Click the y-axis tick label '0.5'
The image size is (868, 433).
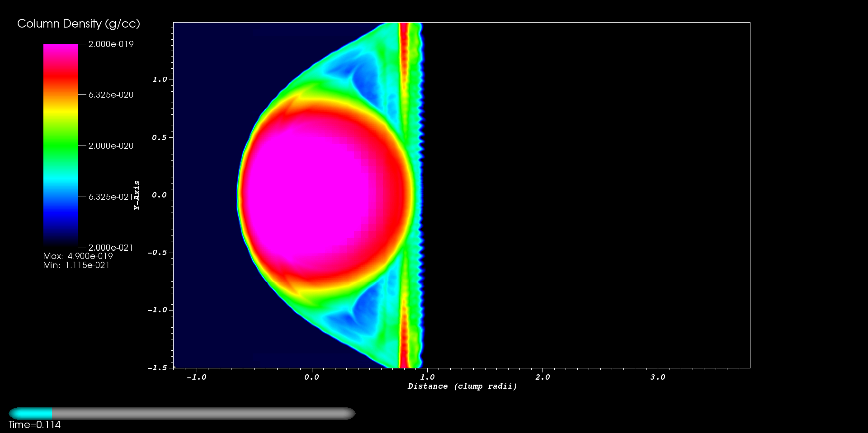point(159,137)
